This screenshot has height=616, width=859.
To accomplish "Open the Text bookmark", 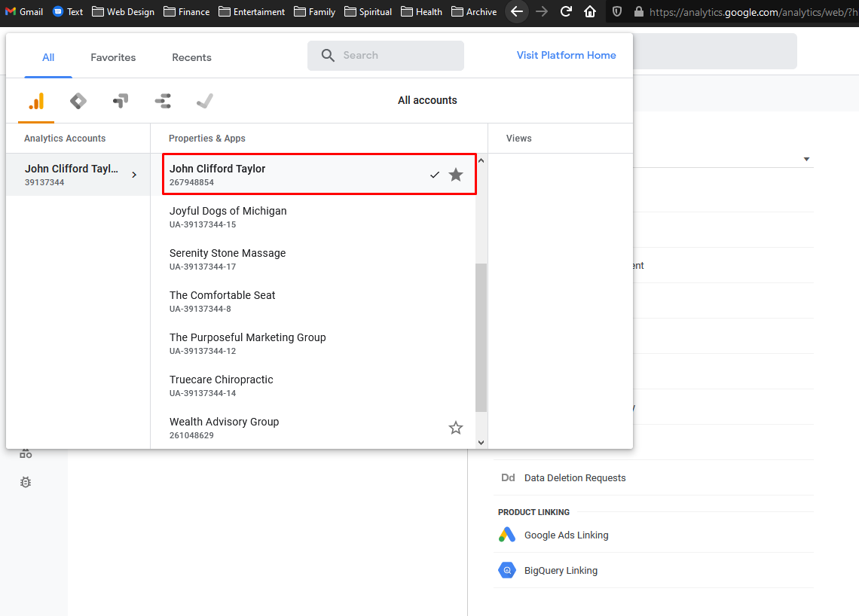I will pos(68,11).
